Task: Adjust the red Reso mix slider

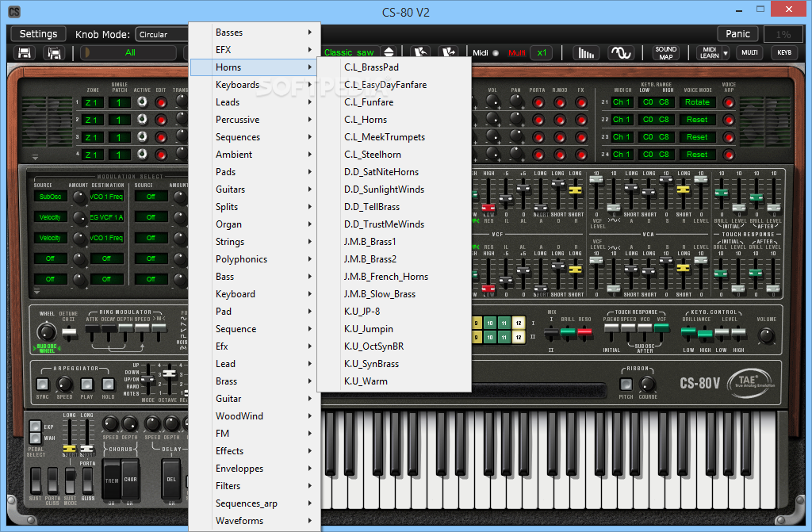Action: tap(584, 331)
